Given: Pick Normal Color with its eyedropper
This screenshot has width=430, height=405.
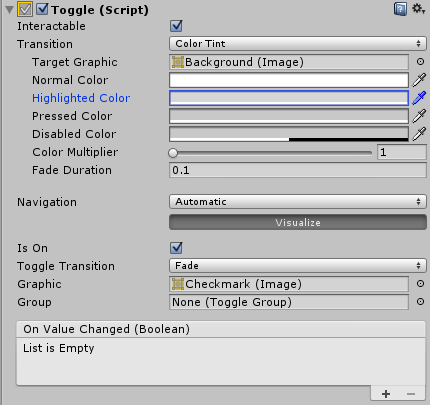Looking at the screenshot, I should click(419, 80).
